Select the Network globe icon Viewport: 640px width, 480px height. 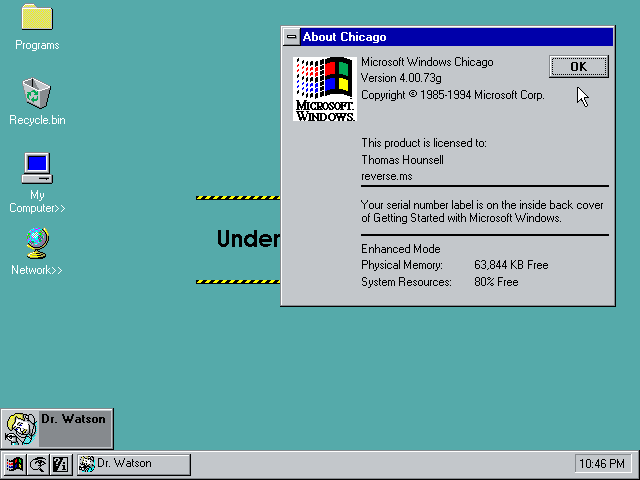(38, 243)
